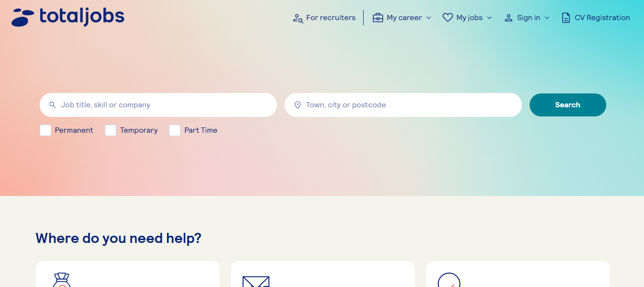Navigate to CV Registration
Screen dimensions: 644x287
(x=601, y=17)
